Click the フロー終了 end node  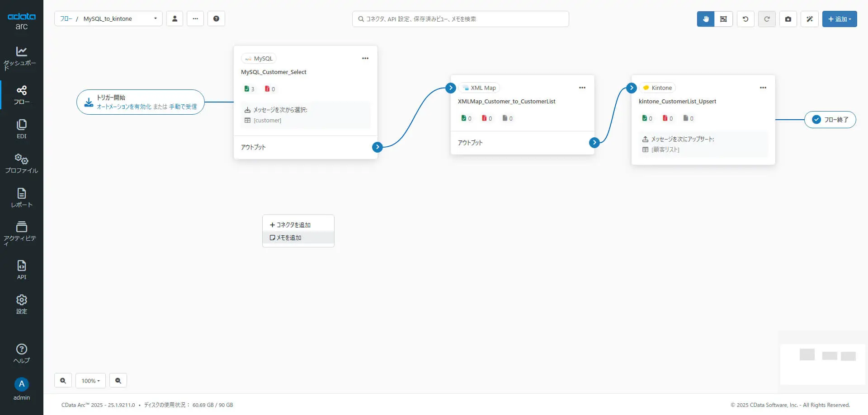click(830, 120)
